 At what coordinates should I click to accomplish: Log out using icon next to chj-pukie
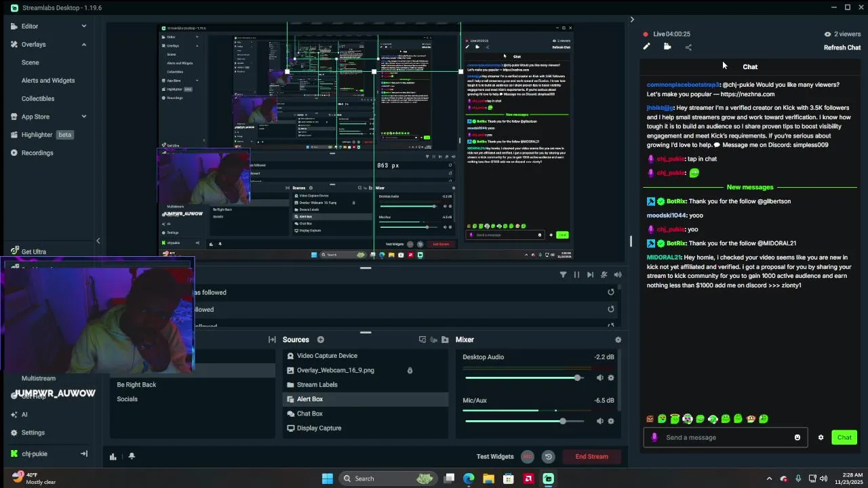tap(84, 453)
